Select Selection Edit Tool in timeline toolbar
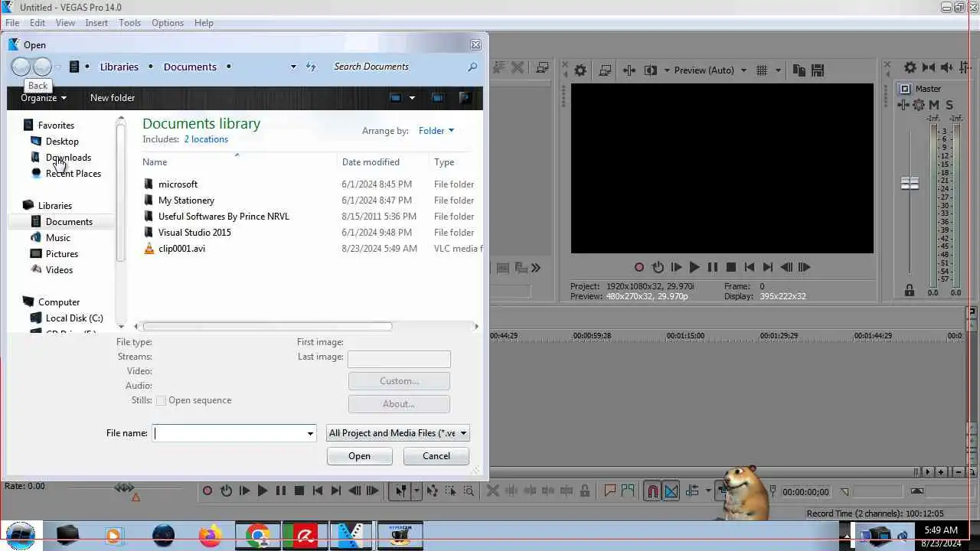Screen dimensions: 980x551 (x=451, y=491)
